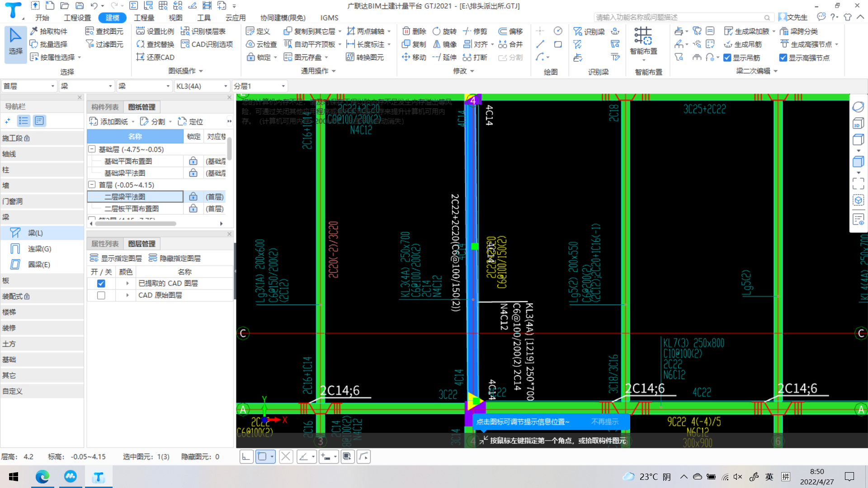
Task: Open the 首层 floor dropdown
Action: coord(29,86)
